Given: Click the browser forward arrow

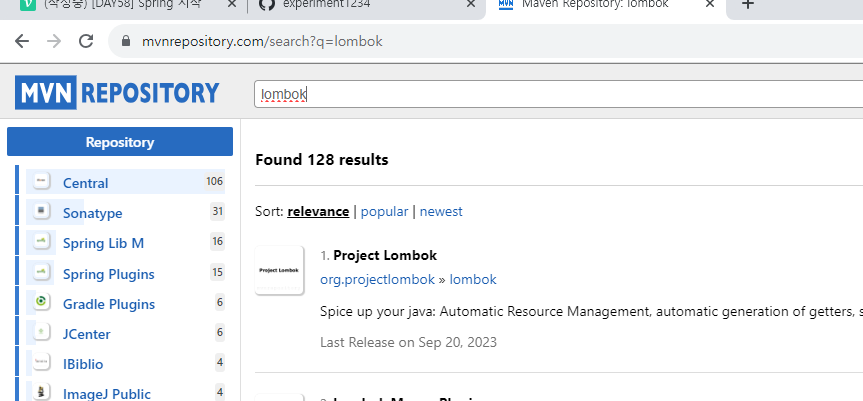Looking at the screenshot, I should coord(54,41).
